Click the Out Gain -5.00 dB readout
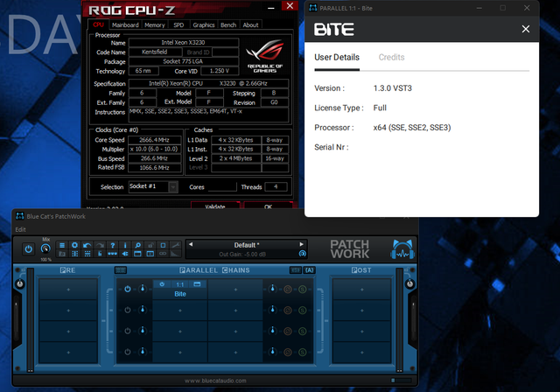Image resolution: width=560 pixels, height=392 pixels. (x=242, y=255)
